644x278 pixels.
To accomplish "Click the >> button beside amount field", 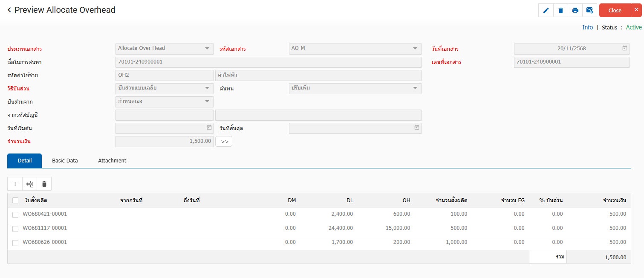I will pyautogui.click(x=224, y=142).
